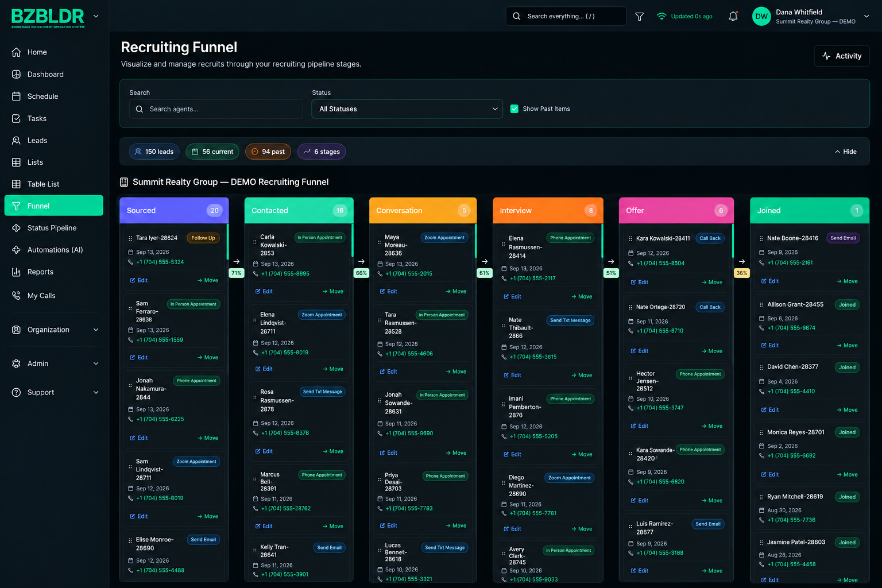Edit the Tara Iyer-28624 card
Viewport: 882px width, 588px height.
(139, 280)
